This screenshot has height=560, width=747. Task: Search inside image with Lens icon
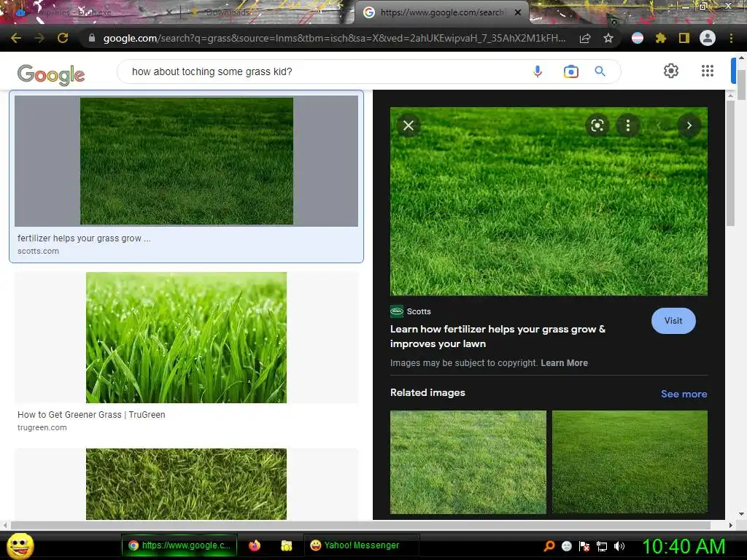click(597, 125)
